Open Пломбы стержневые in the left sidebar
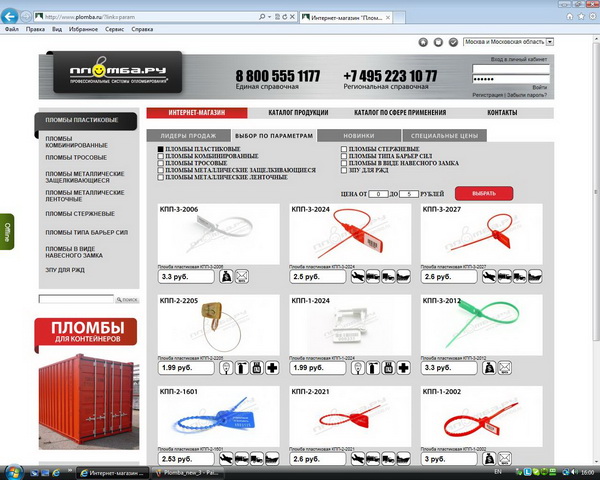Screen dimensions: 600x480 tap(80, 214)
